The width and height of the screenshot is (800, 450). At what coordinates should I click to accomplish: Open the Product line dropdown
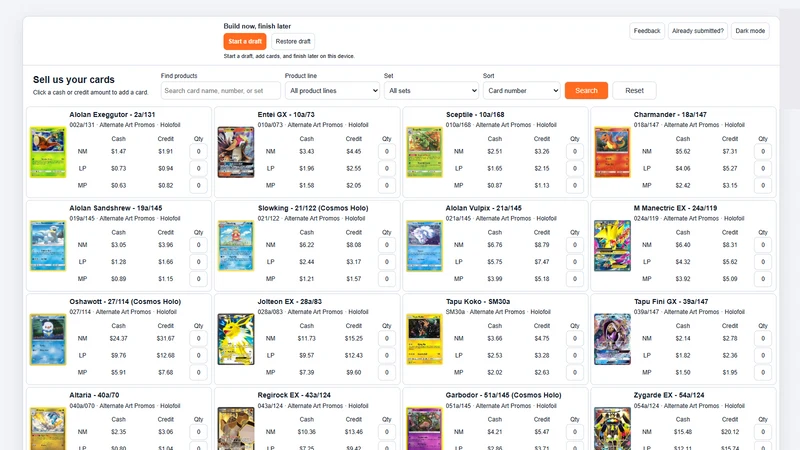(332, 90)
